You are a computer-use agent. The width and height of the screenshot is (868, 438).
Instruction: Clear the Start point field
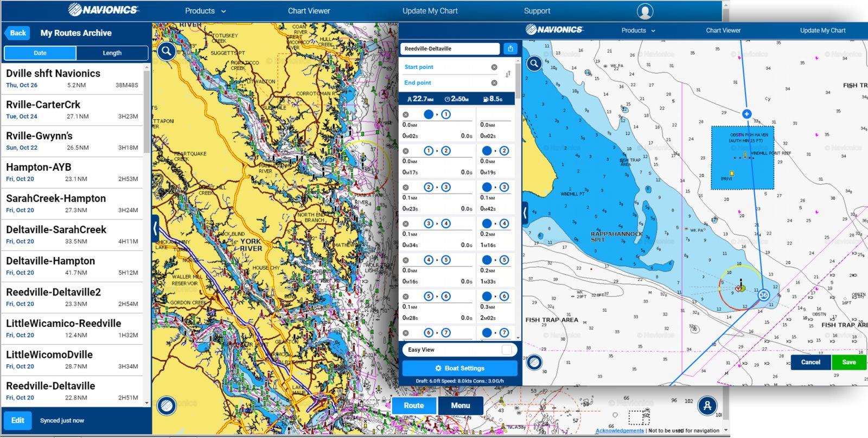point(494,67)
